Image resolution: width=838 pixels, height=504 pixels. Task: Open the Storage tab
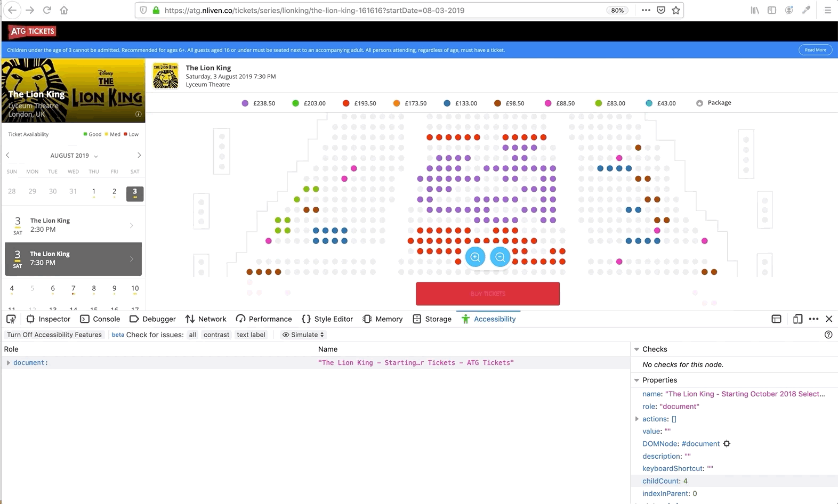click(x=432, y=319)
